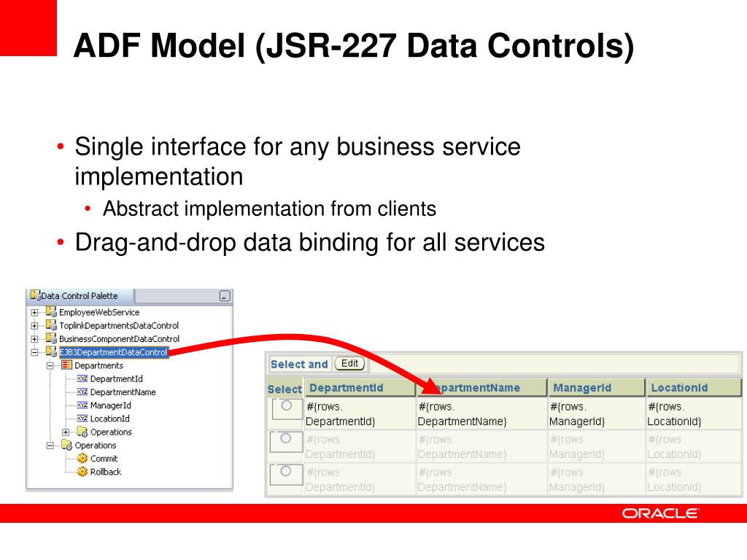Click the Operations folder icon under Departments

pos(82,432)
